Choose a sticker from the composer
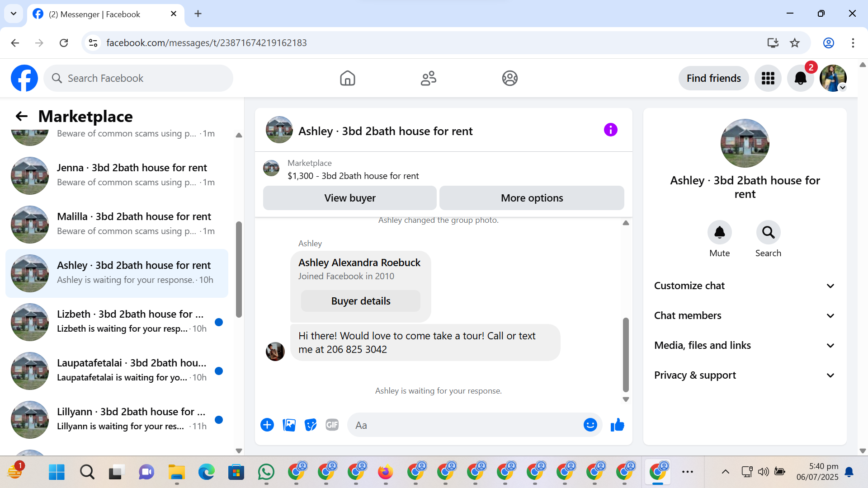Viewport: 868px width, 488px height. (x=311, y=425)
